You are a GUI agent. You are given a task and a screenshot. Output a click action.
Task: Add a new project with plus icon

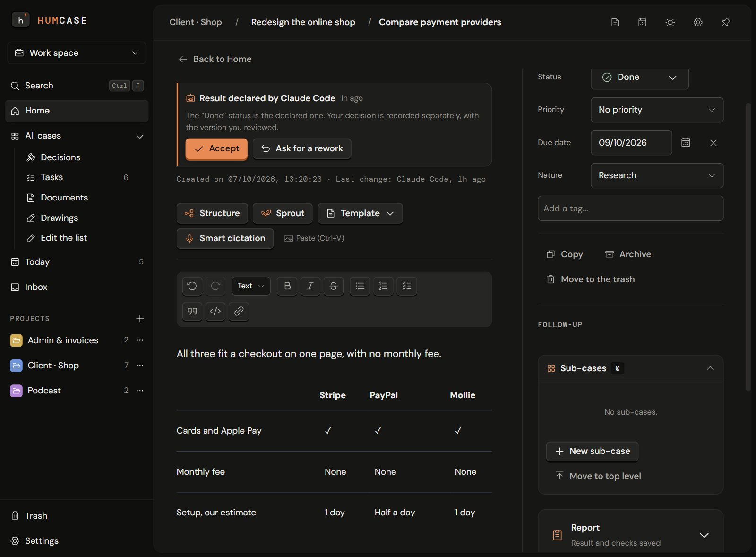[x=140, y=319]
